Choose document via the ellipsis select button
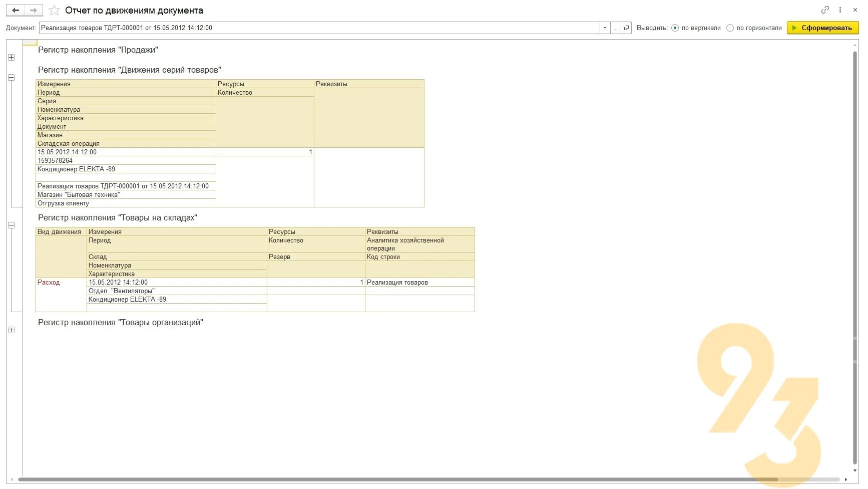 pos(615,28)
